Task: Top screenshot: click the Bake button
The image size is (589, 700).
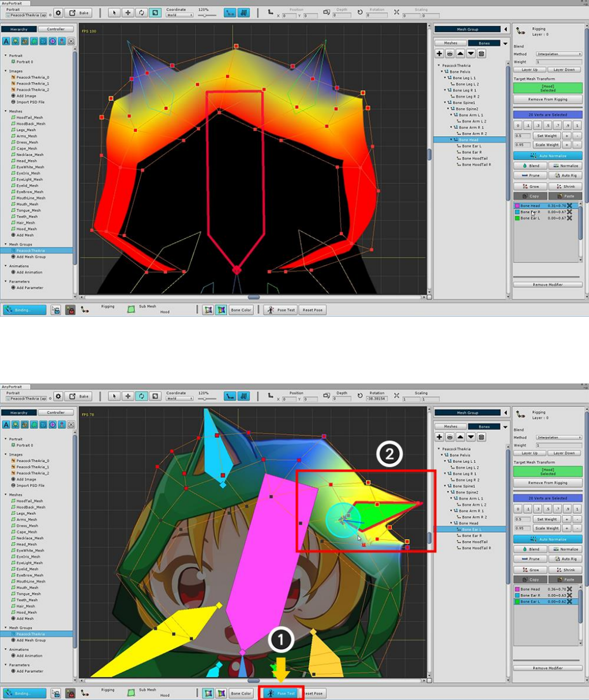Action: pyautogui.click(x=80, y=13)
